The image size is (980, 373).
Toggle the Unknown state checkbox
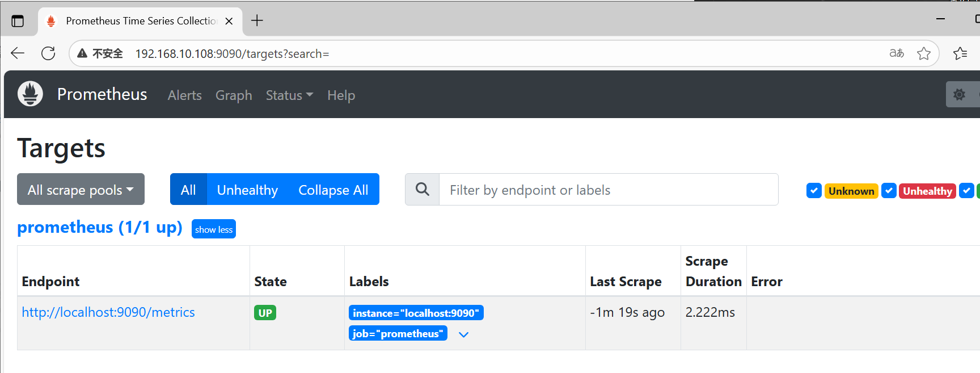coord(814,191)
